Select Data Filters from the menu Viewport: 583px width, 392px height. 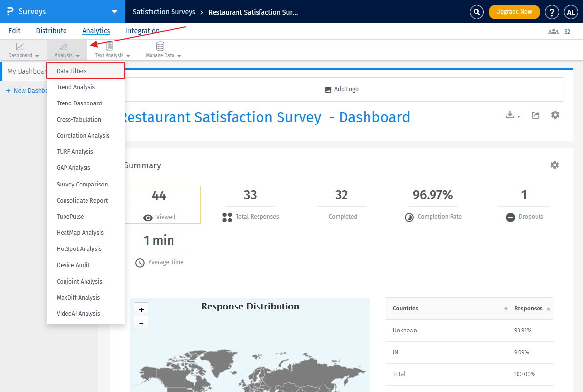[72, 71]
